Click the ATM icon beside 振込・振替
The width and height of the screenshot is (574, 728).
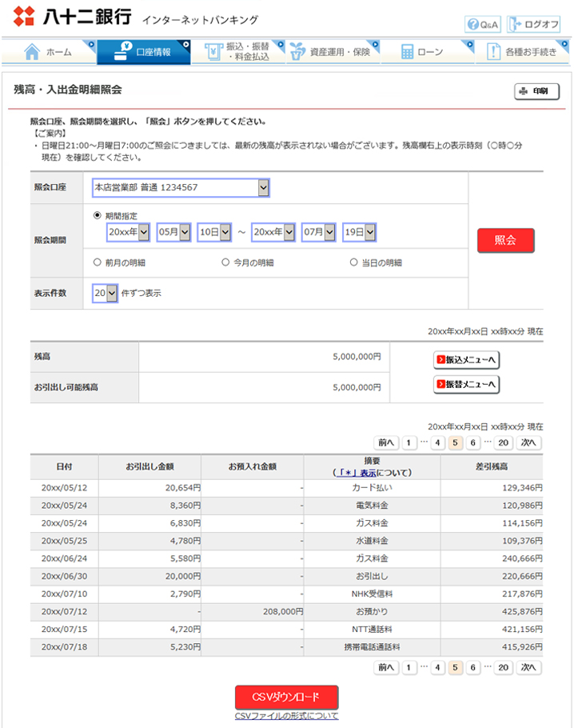click(x=213, y=51)
